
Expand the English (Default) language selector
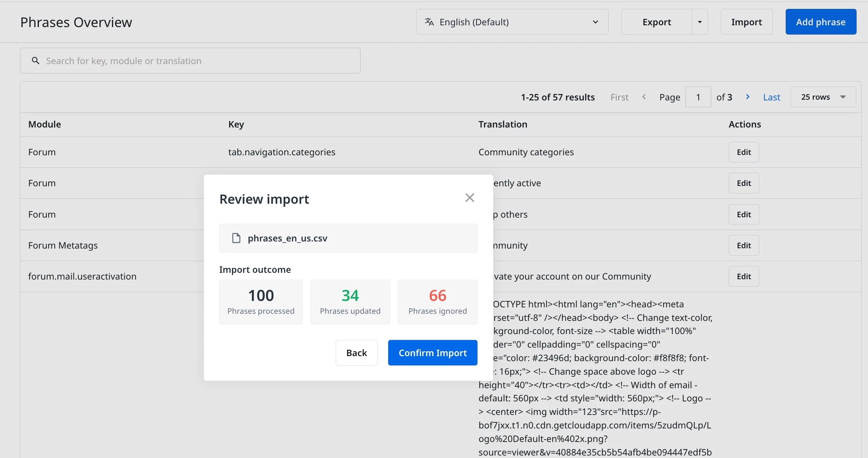pos(512,22)
